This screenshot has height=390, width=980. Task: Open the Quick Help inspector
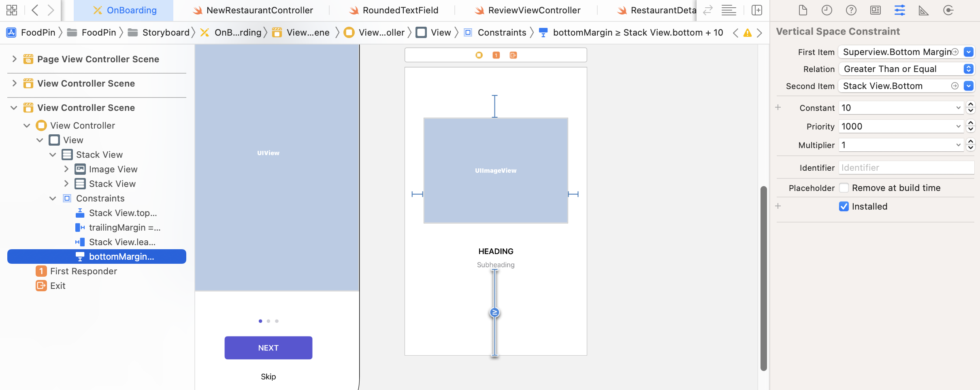point(851,10)
